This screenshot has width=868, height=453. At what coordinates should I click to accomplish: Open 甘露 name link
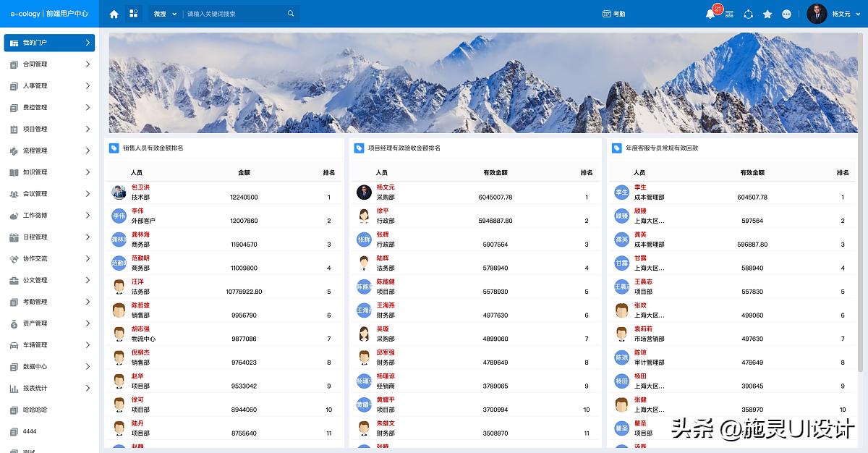pyautogui.click(x=640, y=258)
